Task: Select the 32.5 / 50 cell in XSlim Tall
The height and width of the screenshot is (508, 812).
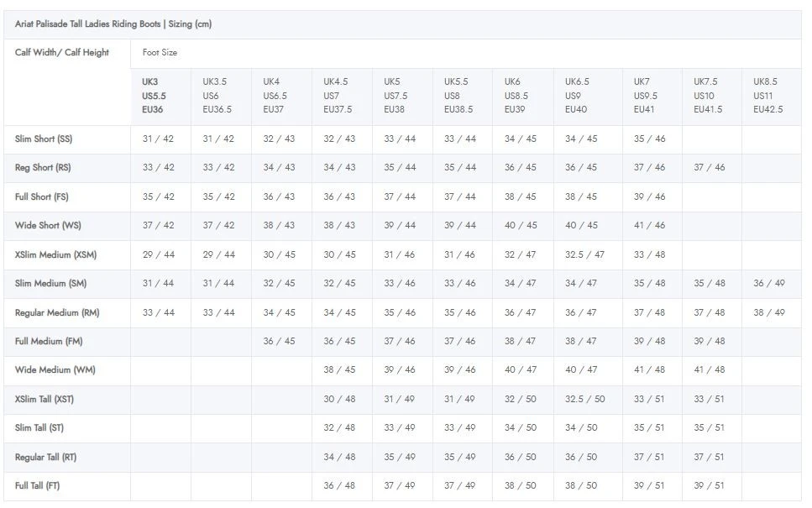Action: [x=584, y=399]
